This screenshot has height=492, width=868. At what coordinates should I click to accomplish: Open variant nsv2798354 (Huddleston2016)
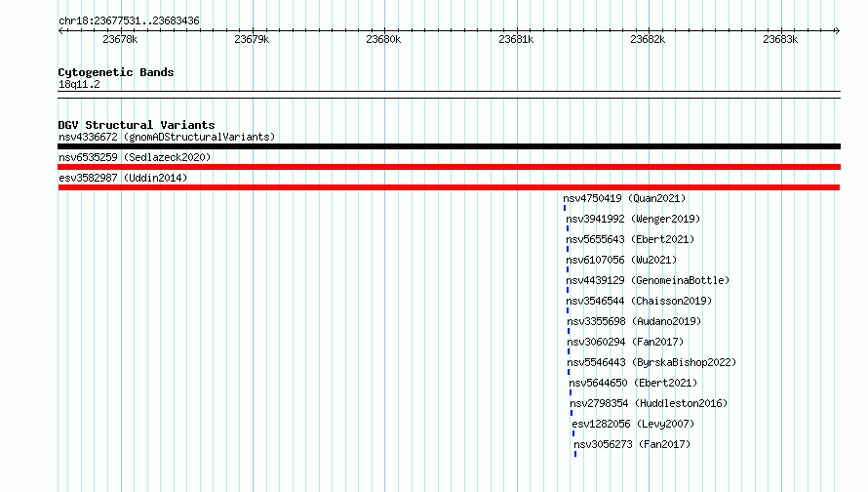coord(649,403)
